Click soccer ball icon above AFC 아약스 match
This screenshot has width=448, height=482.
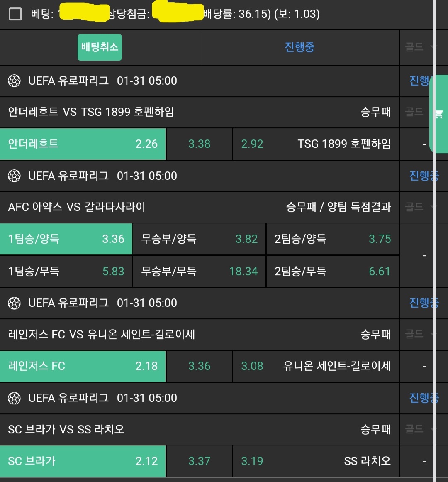(14, 176)
